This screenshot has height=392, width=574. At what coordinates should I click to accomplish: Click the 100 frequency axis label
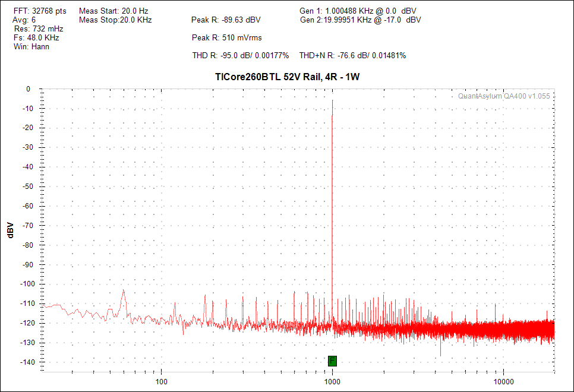[x=162, y=381]
